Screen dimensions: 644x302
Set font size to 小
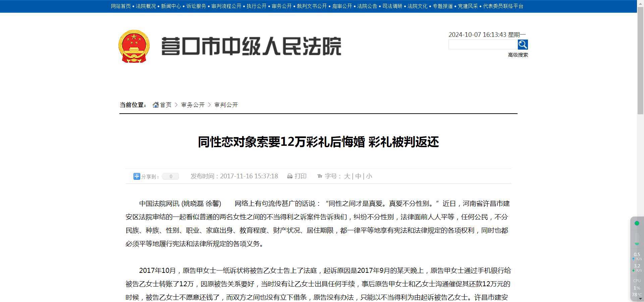[x=369, y=176]
